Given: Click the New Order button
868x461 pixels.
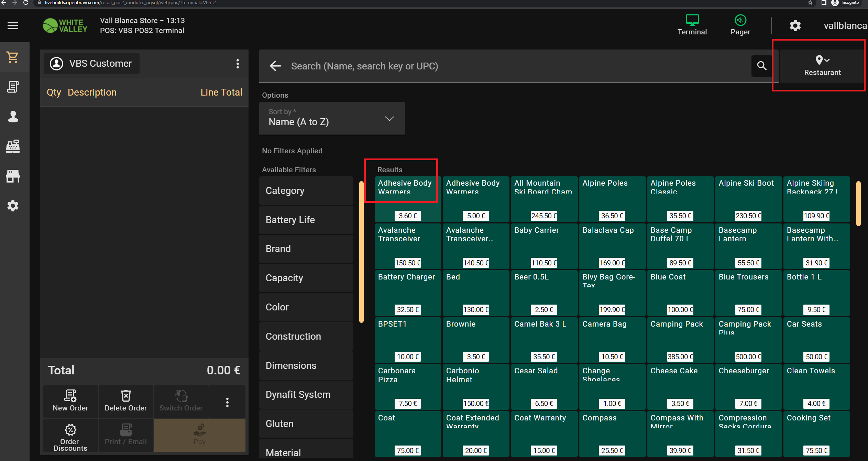Looking at the screenshot, I should point(70,401).
